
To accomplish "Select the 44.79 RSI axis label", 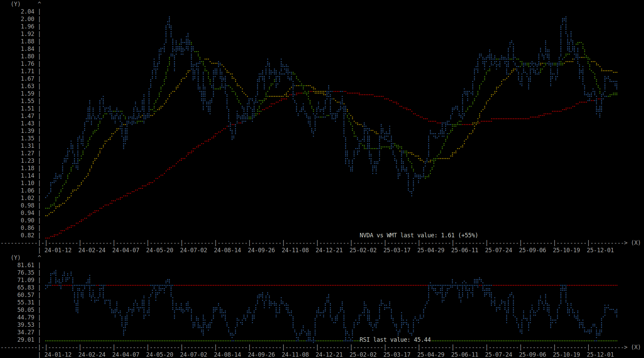I will tap(26, 317).
